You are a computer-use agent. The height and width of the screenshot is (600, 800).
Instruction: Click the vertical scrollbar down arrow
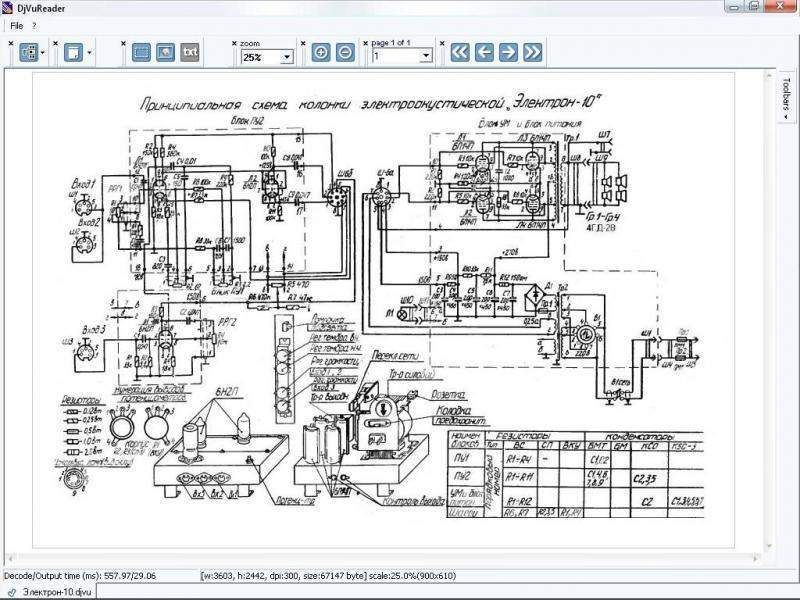point(769,546)
